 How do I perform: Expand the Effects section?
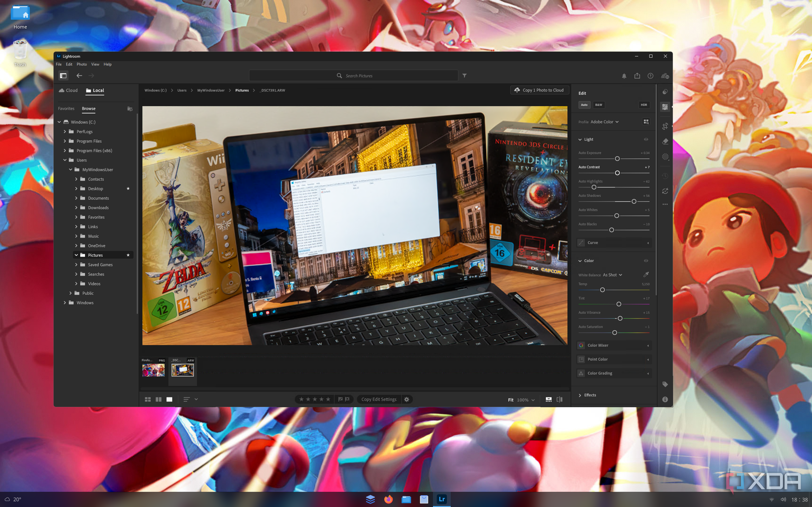[x=591, y=395]
